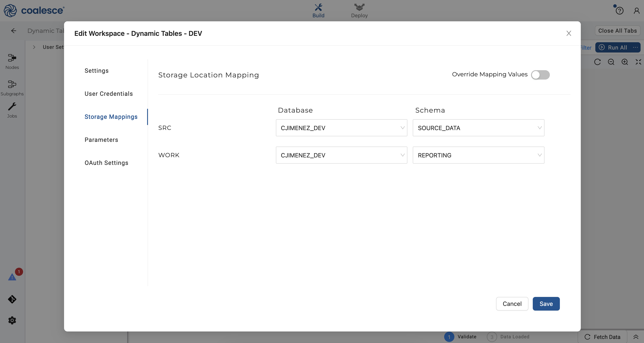Open the user profile icon
Image resolution: width=644 pixels, height=343 pixels.
[637, 11]
